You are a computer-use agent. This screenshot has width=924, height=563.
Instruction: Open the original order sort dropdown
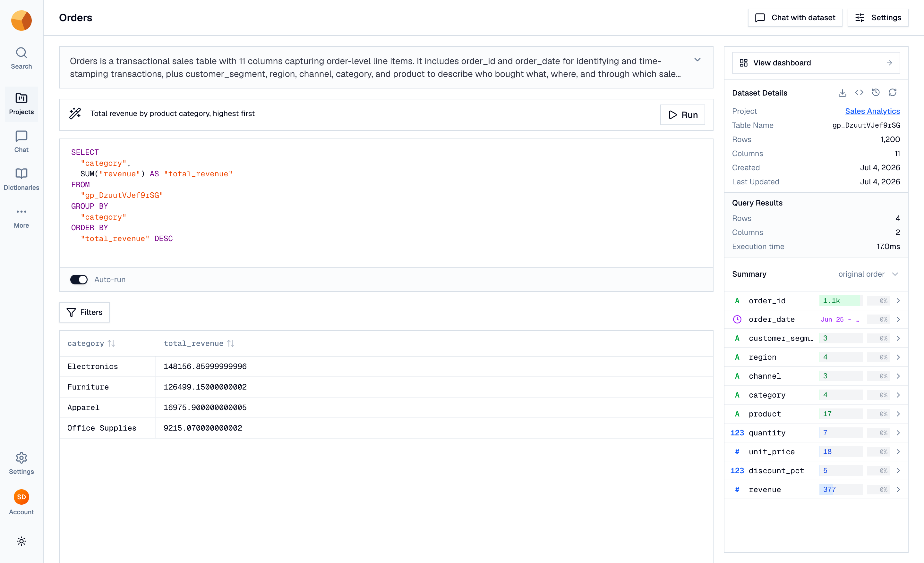click(868, 274)
